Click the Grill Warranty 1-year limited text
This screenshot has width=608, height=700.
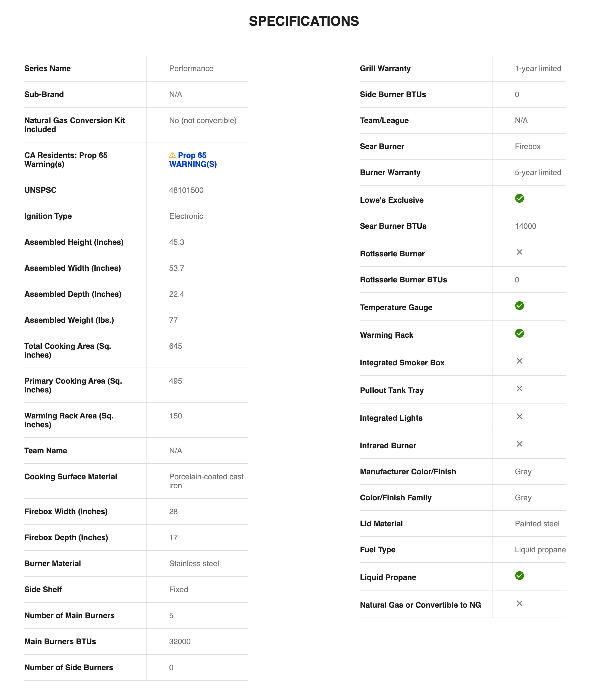point(538,69)
